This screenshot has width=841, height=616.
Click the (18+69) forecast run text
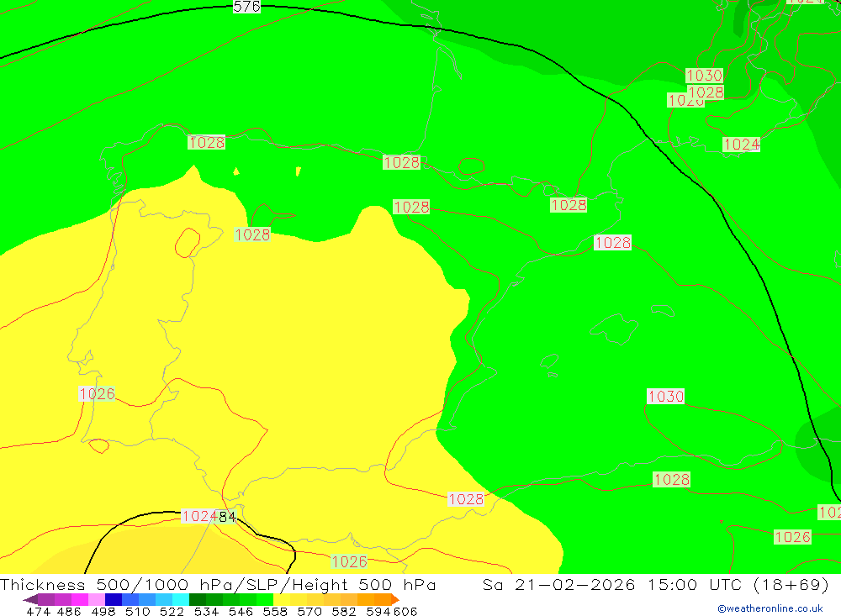[791, 584]
